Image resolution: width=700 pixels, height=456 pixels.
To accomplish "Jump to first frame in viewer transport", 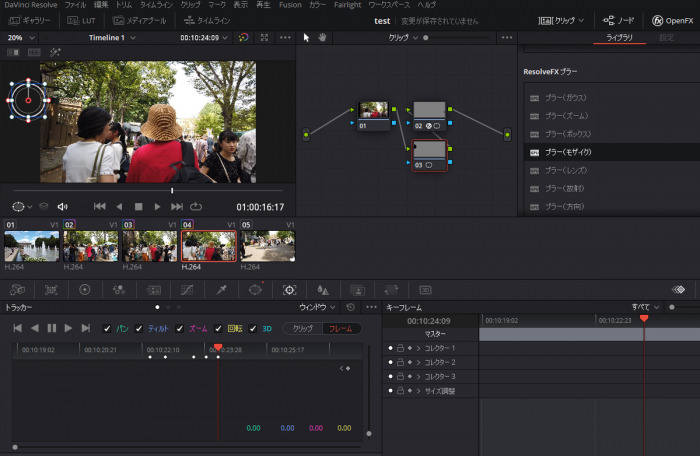I will click(x=100, y=206).
